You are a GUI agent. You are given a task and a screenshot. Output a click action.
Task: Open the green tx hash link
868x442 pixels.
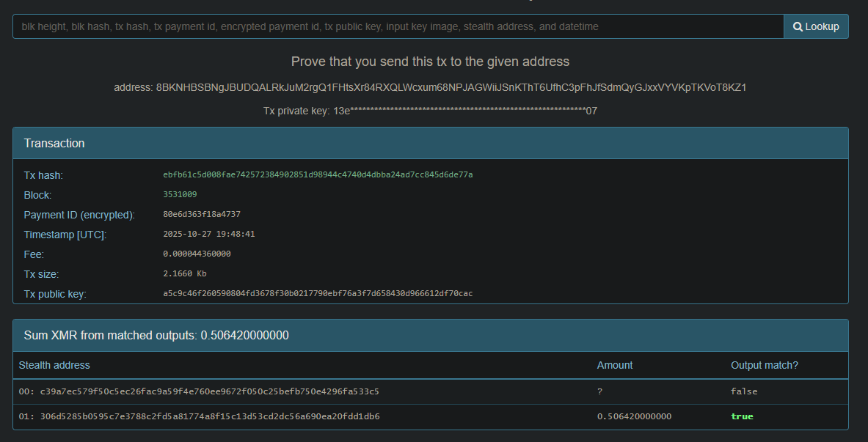click(318, 175)
